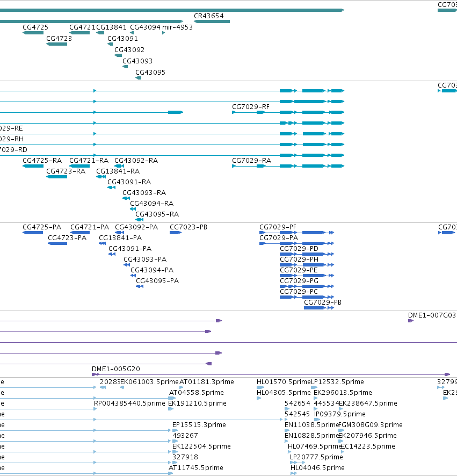The height and width of the screenshot is (476, 457).
Task: Select EST label EK296013.5prime
Action: 343,393
